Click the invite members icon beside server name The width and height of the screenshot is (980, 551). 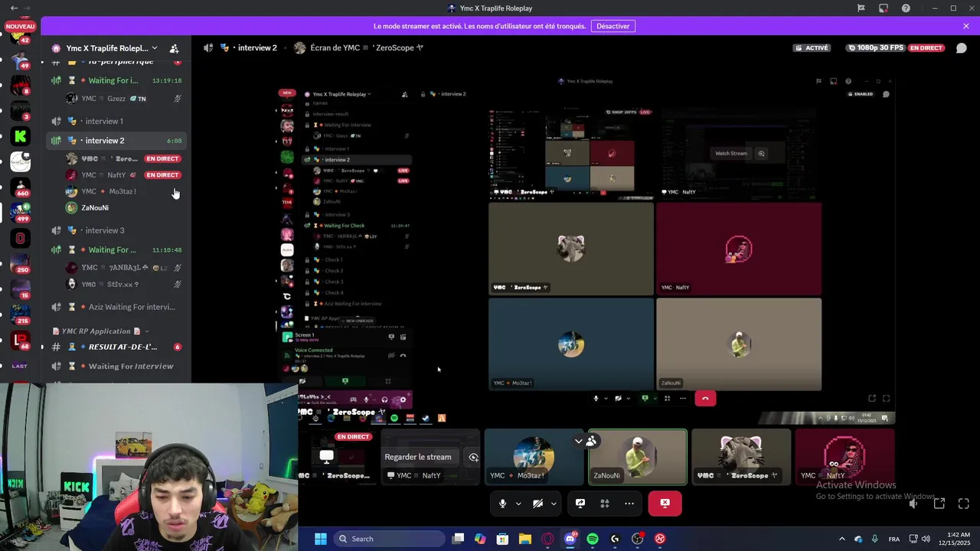point(175,48)
